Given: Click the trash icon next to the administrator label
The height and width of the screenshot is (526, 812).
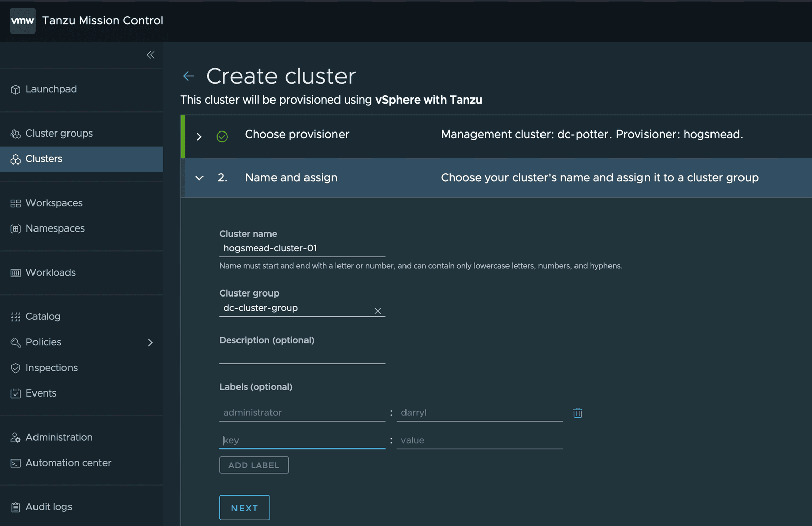Looking at the screenshot, I should (578, 413).
